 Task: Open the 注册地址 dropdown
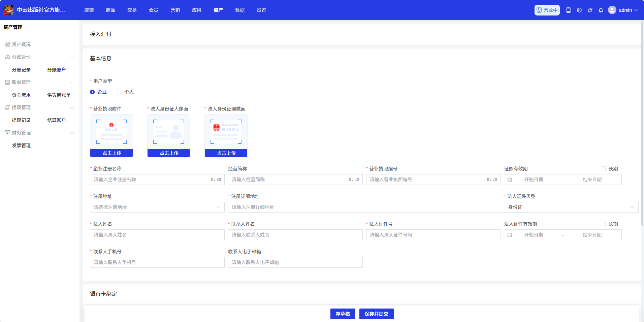point(157,207)
